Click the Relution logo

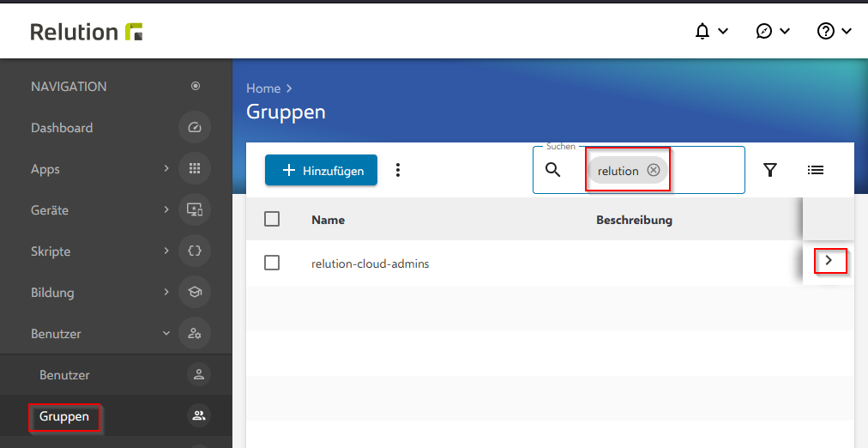coord(87,32)
